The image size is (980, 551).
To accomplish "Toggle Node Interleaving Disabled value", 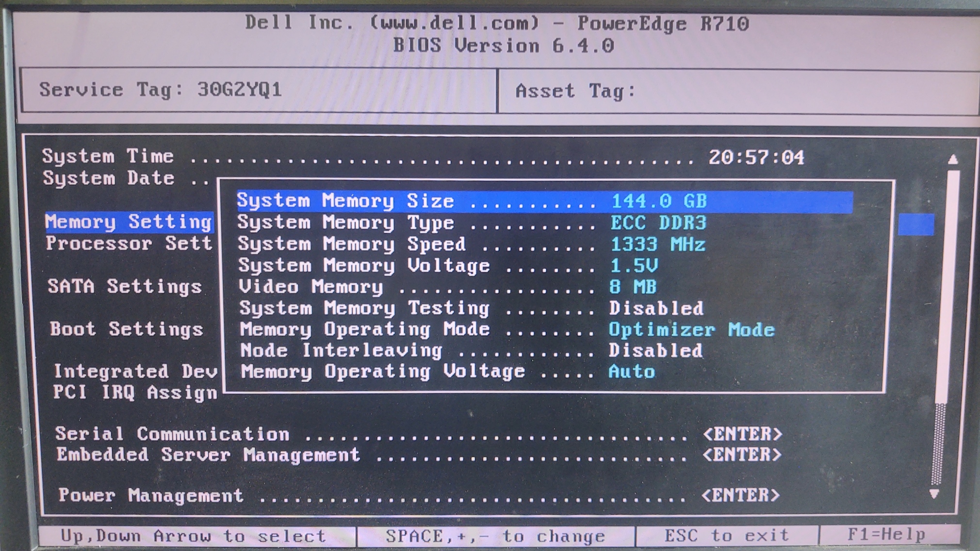I will click(655, 351).
